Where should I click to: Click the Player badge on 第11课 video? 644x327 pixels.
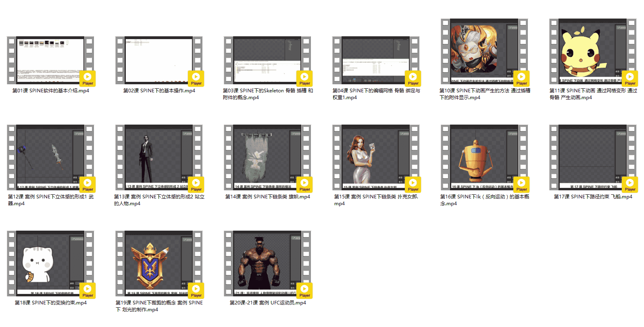pos(630,79)
